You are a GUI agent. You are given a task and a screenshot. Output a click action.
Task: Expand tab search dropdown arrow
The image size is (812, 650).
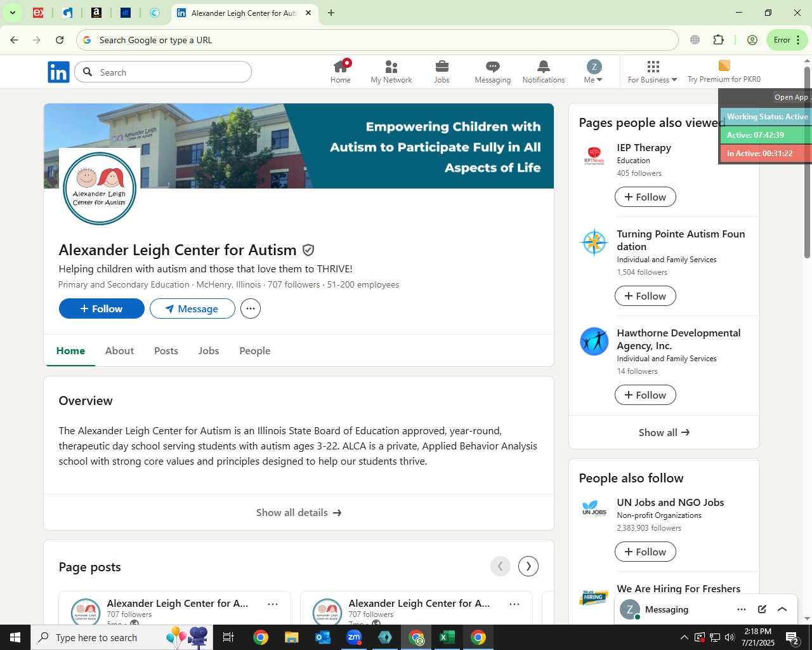(12, 13)
